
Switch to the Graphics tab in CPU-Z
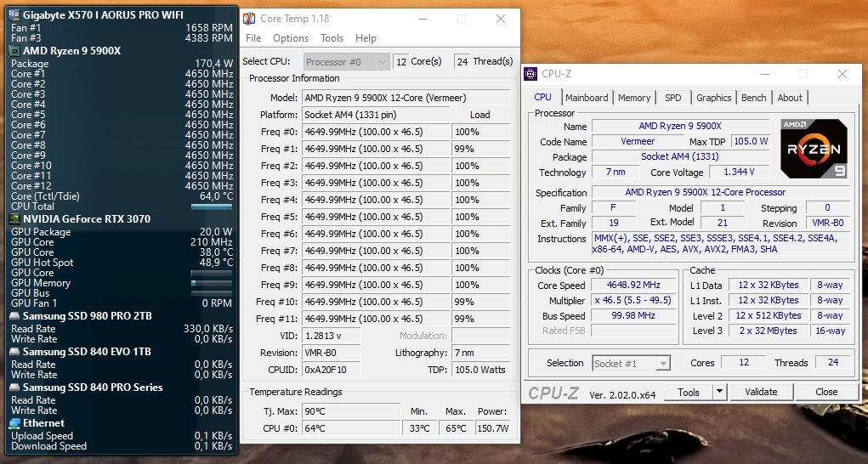point(713,98)
